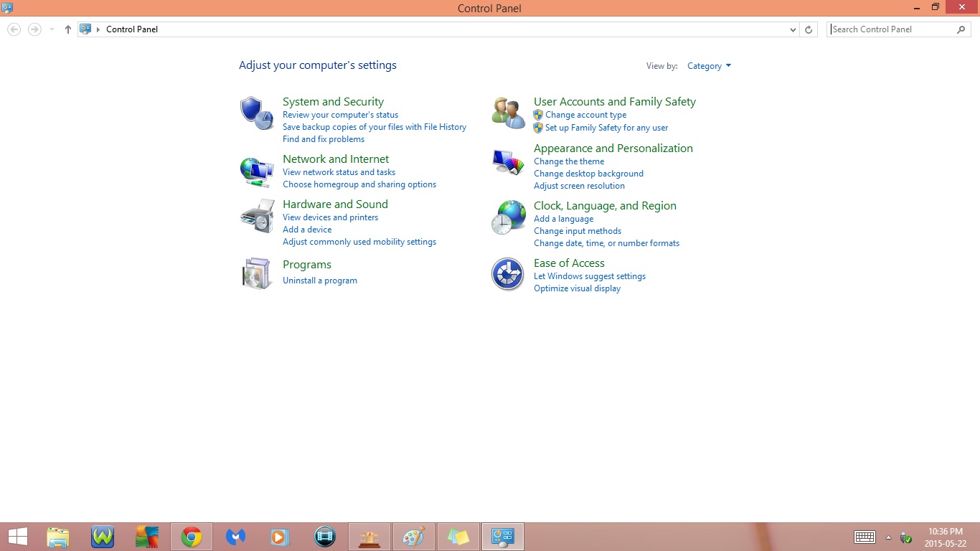Click Change date, time, or number formats

click(606, 243)
